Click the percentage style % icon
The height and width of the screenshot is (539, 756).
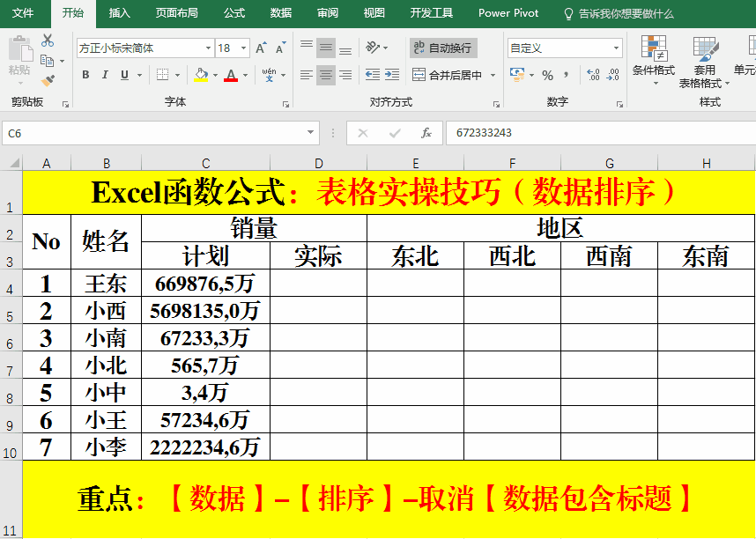pos(547,75)
